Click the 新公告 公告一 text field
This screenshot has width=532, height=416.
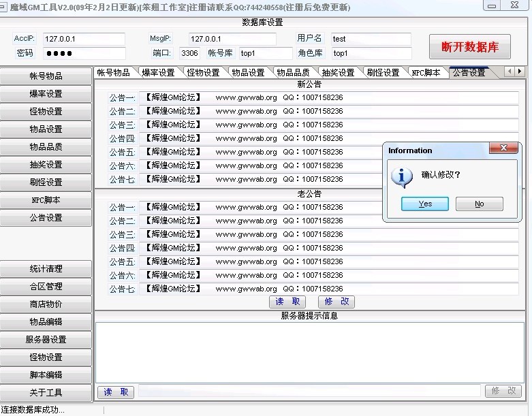tap(328, 98)
